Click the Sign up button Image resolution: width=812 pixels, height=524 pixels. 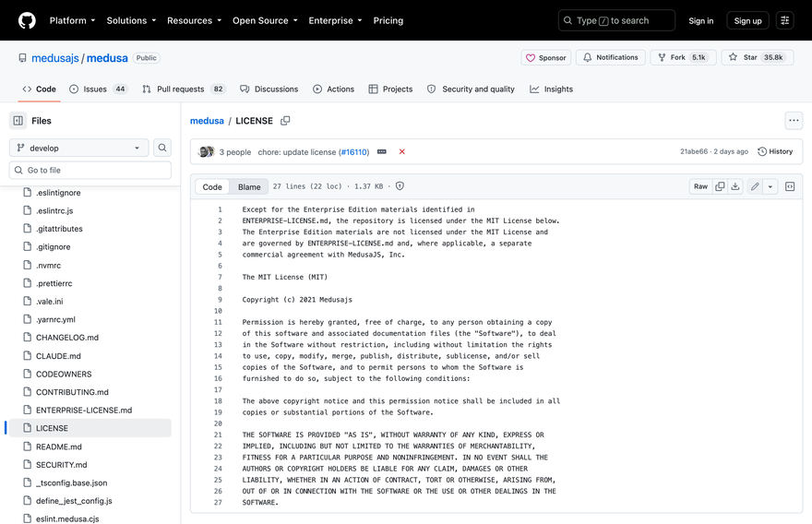pyautogui.click(x=747, y=20)
